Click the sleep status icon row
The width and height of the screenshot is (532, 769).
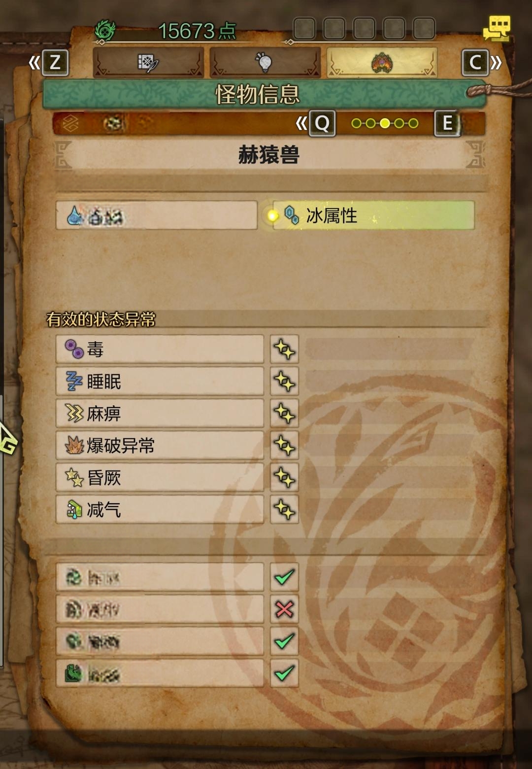[x=160, y=382]
